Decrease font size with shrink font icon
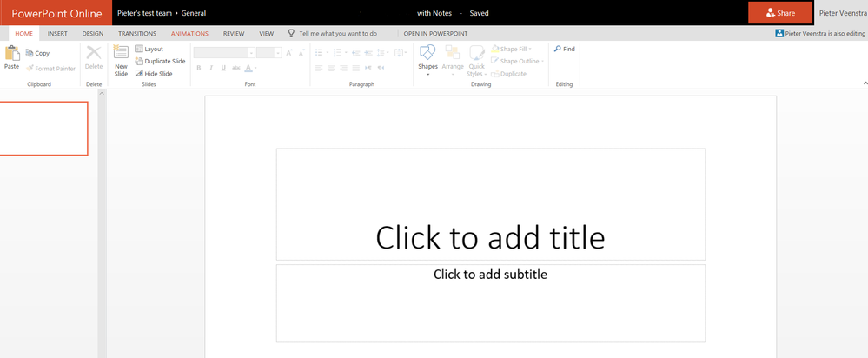Image resolution: width=868 pixels, height=358 pixels. pos(301,53)
